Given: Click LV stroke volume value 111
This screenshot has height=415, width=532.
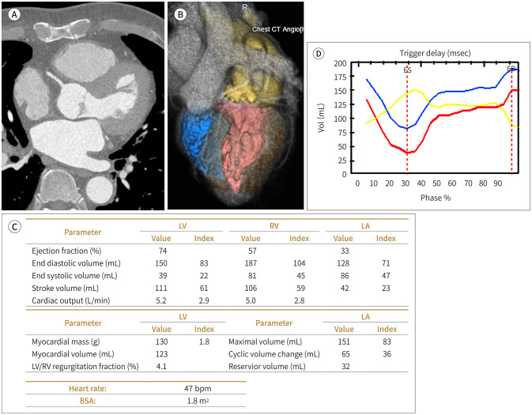Looking at the screenshot, I should (x=161, y=288).
